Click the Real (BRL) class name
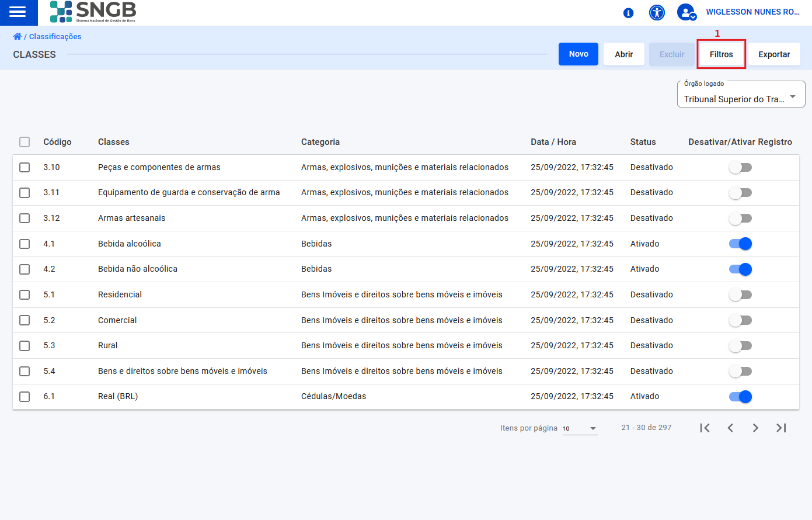 click(x=118, y=396)
